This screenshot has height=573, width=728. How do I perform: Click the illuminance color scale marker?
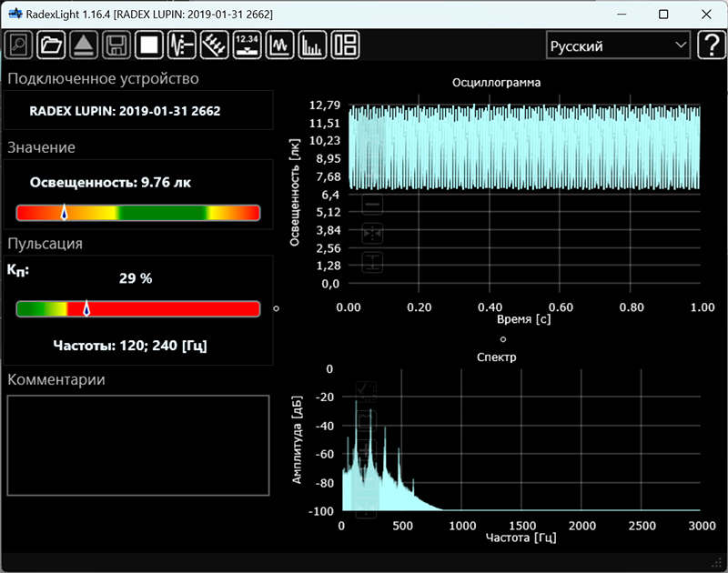click(64, 213)
